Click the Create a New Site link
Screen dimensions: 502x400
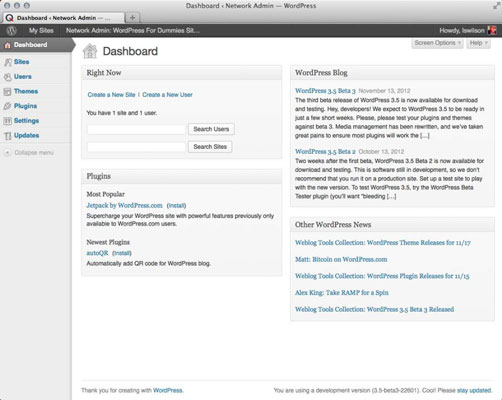point(111,95)
